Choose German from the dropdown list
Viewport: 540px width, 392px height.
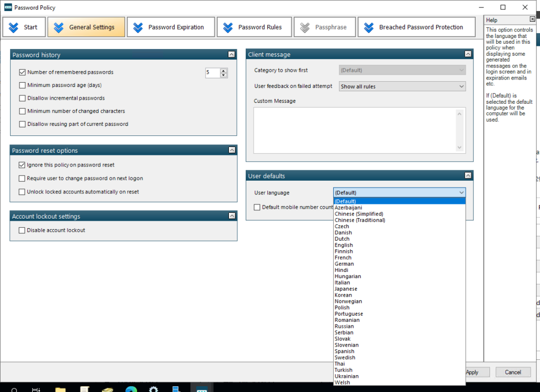(x=400, y=263)
